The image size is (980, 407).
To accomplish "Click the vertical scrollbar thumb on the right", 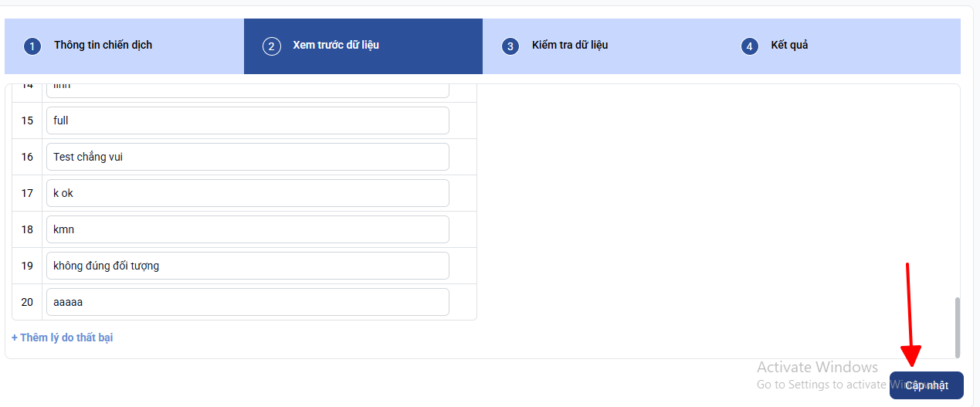I will coord(958,327).
